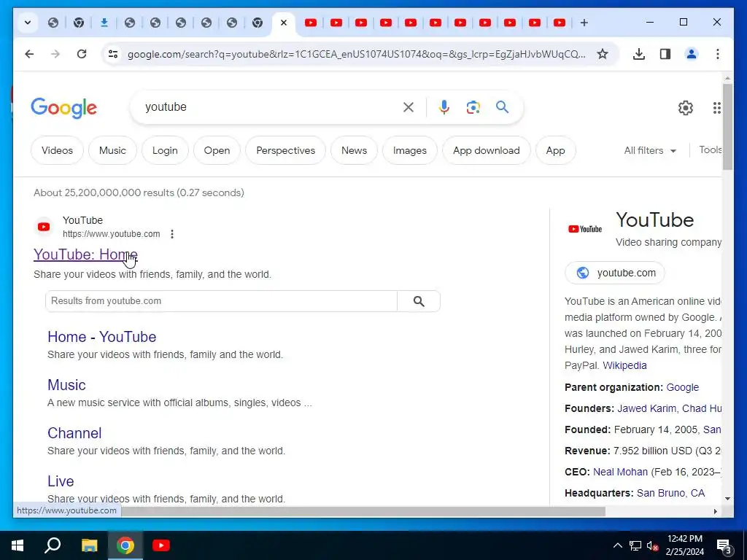Viewport: 747px width, 560px height.
Task: Choose the Perspectives filter chip
Action: coord(285,150)
